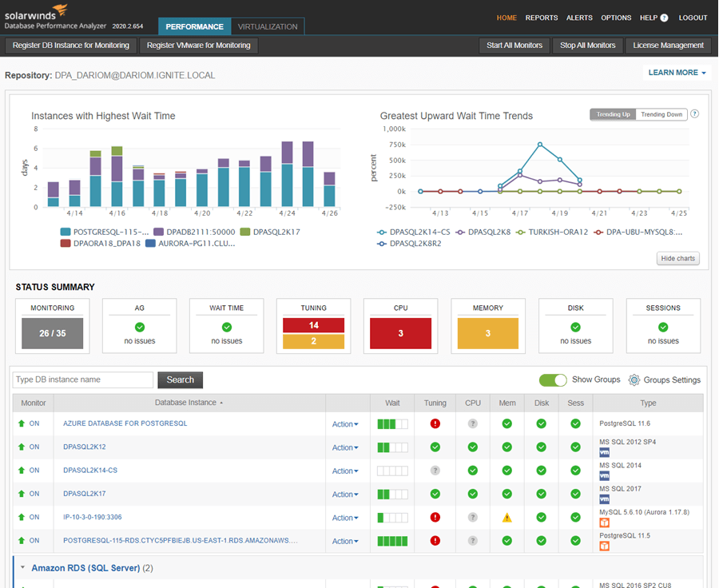Click the green monitor arrow for DPASQL2K12
This screenshot has height=588, width=719.
[21, 447]
